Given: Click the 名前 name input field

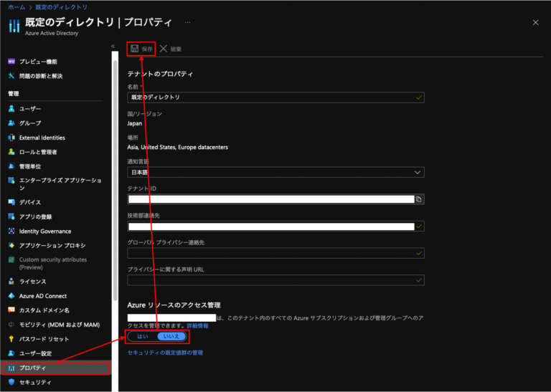Looking at the screenshot, I should click(275, 97).
